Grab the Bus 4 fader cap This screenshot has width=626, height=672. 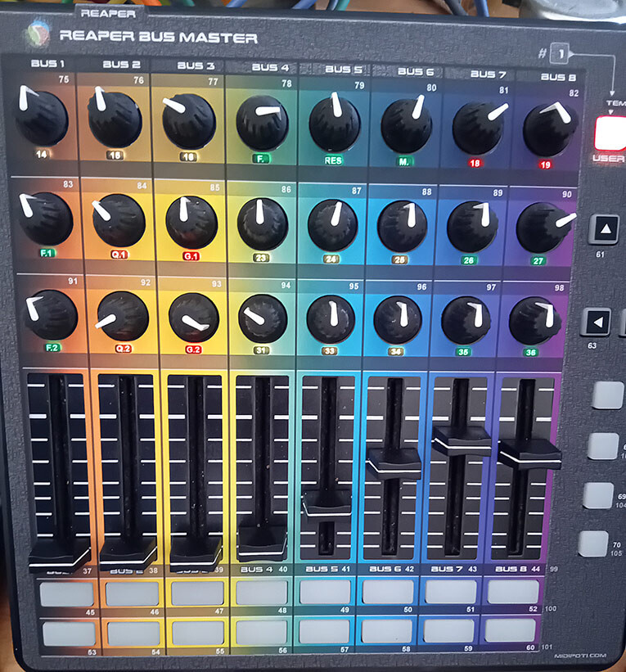click(x=262, y=543)
